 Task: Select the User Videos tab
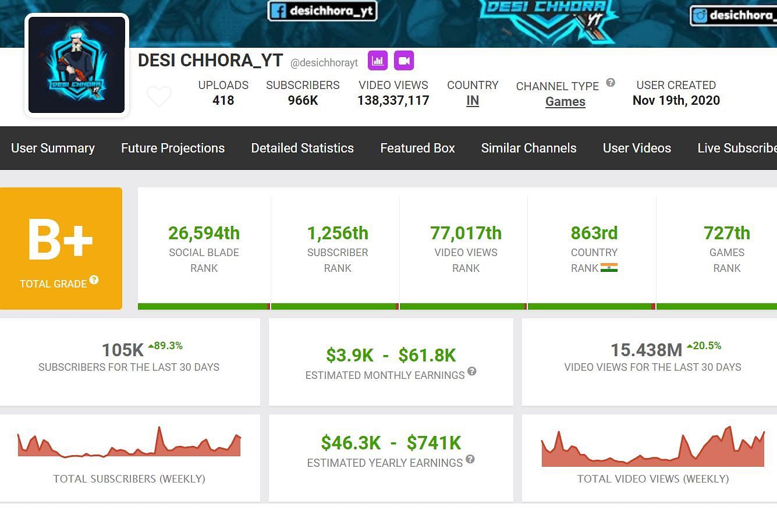[637, 148]
